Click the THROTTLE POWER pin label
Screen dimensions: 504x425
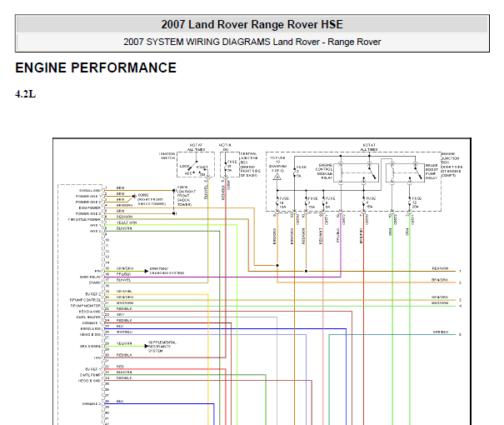(x=84, y=219)
